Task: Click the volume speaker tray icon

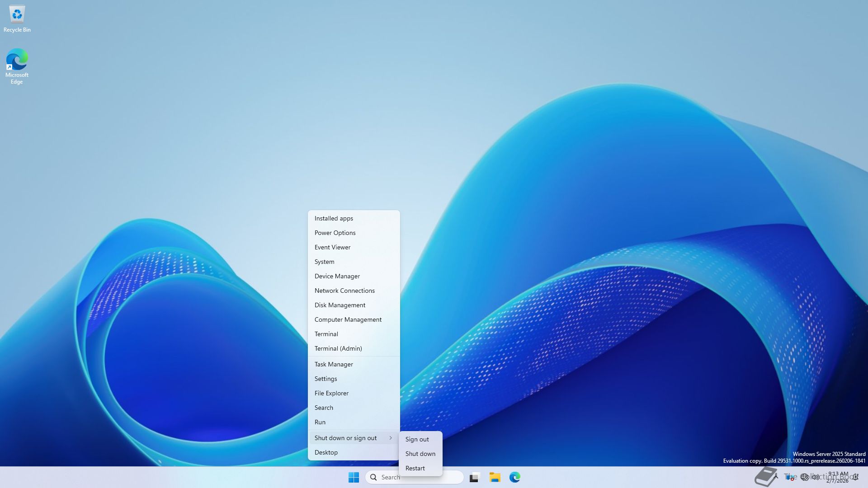Action: pos(815,477)
